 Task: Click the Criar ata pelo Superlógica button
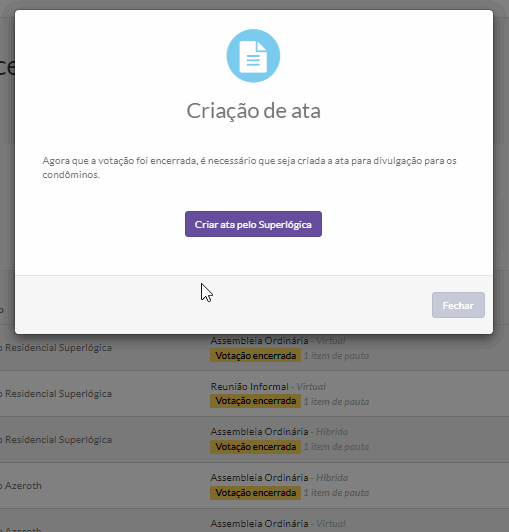253,224
